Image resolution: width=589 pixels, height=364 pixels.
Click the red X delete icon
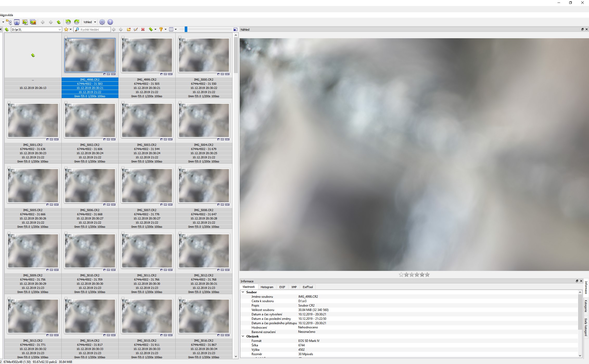(x=143, y=29)
